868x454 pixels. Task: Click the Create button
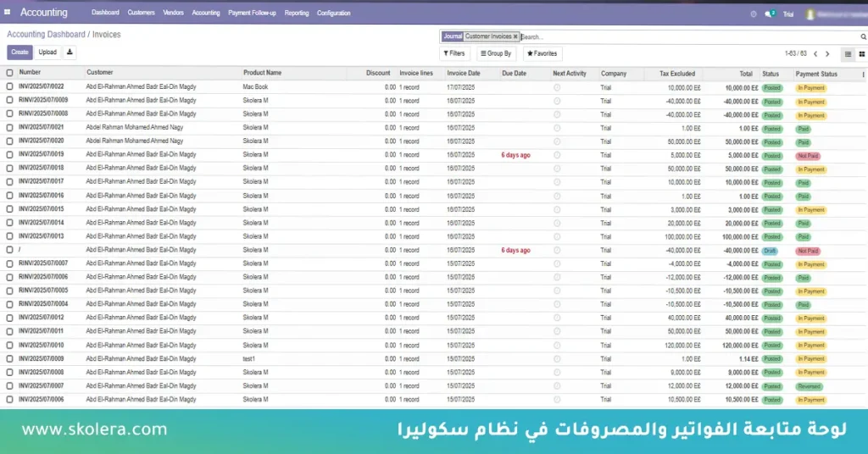click(x=19, y=52)
